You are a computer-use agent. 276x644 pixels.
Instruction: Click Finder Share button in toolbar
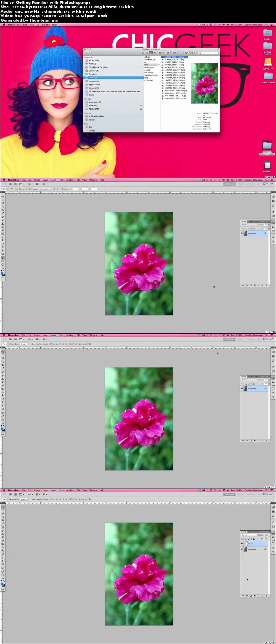168,53
